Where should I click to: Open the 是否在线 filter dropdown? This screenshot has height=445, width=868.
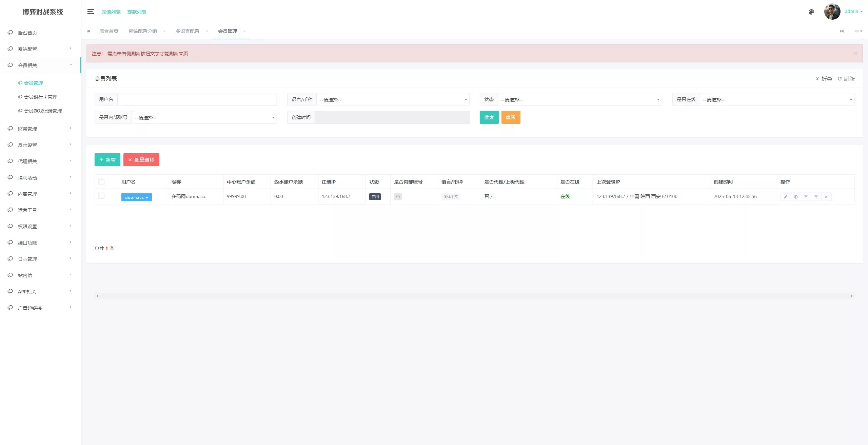[x=777, y=99]
